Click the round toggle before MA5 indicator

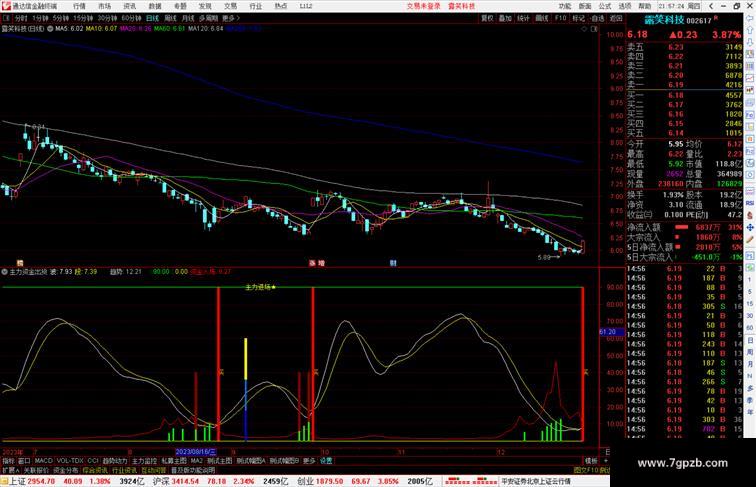click(x=50, y=28)
